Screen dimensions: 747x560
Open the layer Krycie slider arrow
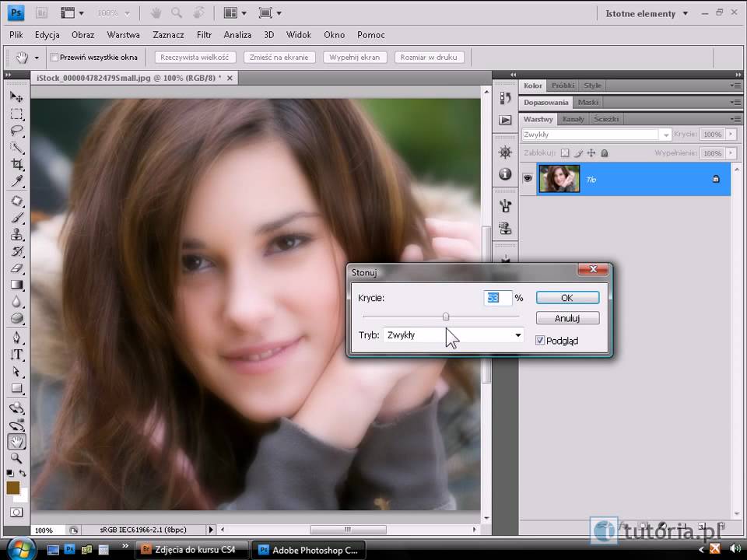(x=731, y=135)
